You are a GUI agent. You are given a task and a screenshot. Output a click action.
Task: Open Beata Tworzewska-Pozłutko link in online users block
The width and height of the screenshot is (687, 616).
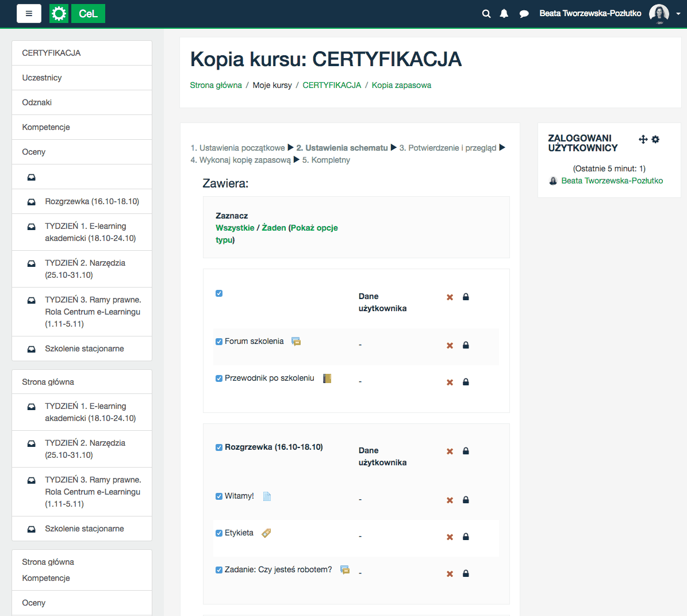[612, 181]
